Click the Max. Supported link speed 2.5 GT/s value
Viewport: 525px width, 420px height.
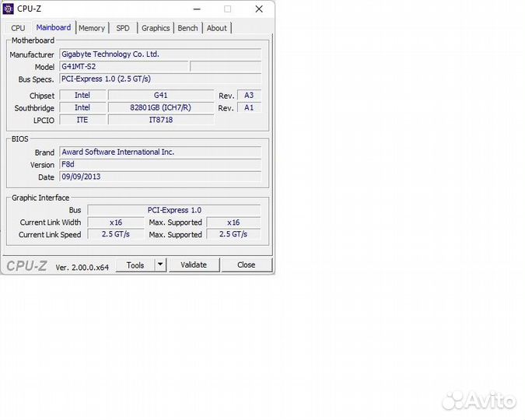click(x=233, y=234)
